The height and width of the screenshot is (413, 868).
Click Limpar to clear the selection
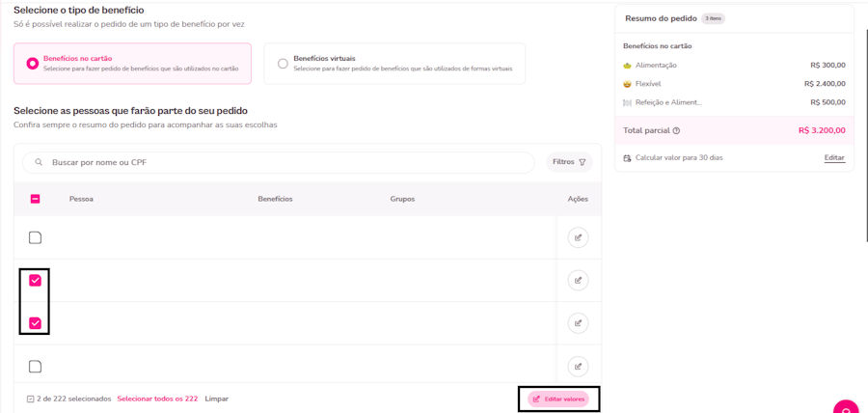pos(217,399)
